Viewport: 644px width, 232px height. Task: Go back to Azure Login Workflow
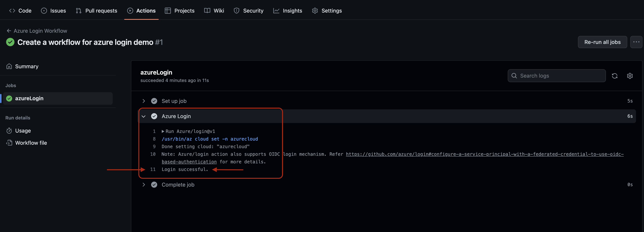point(40,31)
